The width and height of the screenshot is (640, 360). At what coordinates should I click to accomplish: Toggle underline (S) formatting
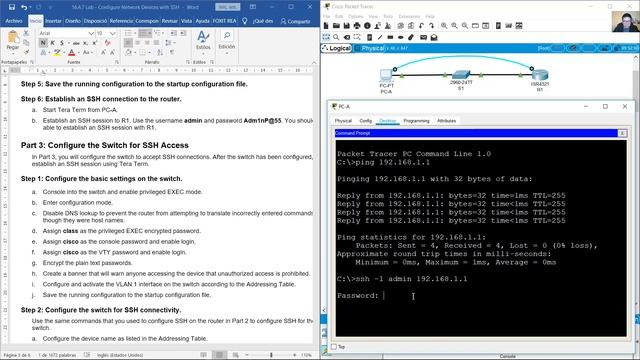(62, 43)
